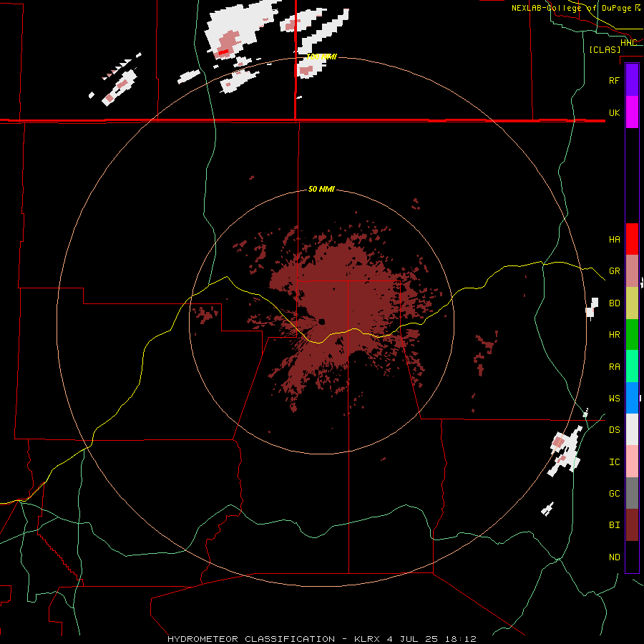This screenshot has width=644, height=644.
Task: Click the ND legend label
Action: click(614, 557)
